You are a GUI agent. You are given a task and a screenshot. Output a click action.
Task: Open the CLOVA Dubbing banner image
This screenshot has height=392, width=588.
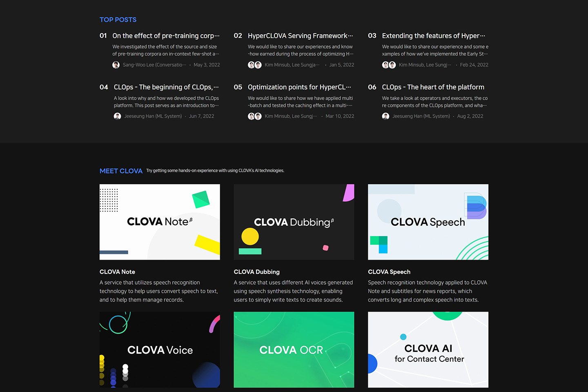pyautogui.click(x=294, y=222)
